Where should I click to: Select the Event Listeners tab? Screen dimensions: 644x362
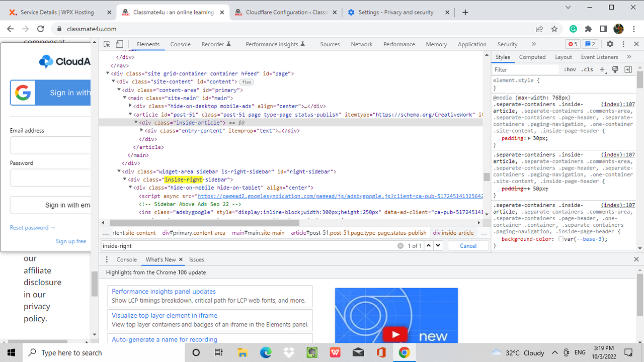[599, 57]
